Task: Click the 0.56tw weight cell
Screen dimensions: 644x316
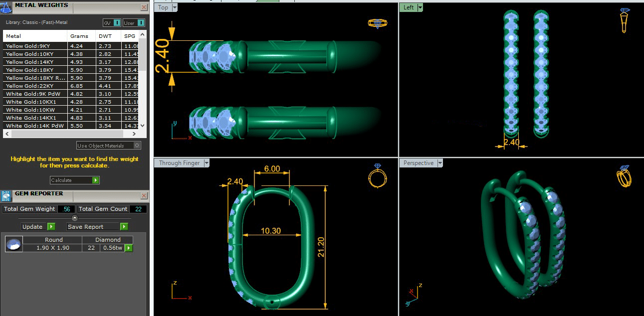Action: pyautogui.click(x=112, y=248)
